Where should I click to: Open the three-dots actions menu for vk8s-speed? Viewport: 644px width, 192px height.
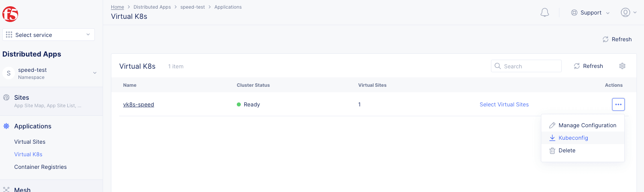(x=618, y=104)
